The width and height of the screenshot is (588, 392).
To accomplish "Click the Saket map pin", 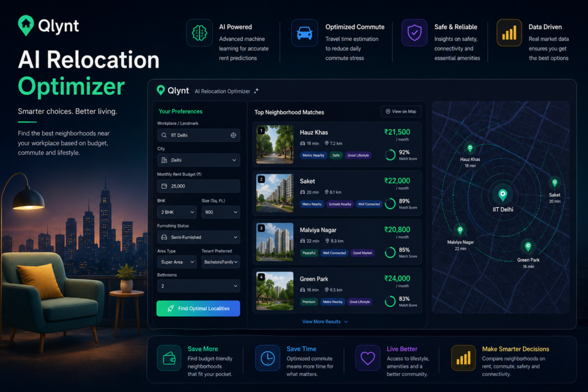I will point(555,183).
